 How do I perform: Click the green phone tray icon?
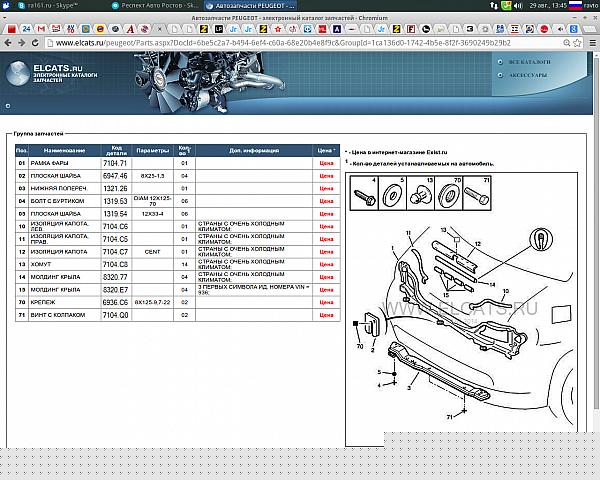[x=506, y=6]
